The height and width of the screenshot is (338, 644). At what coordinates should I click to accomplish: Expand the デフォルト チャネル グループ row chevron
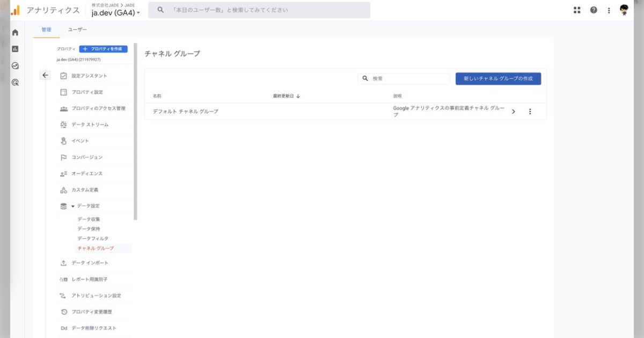[x=514, y=112]
